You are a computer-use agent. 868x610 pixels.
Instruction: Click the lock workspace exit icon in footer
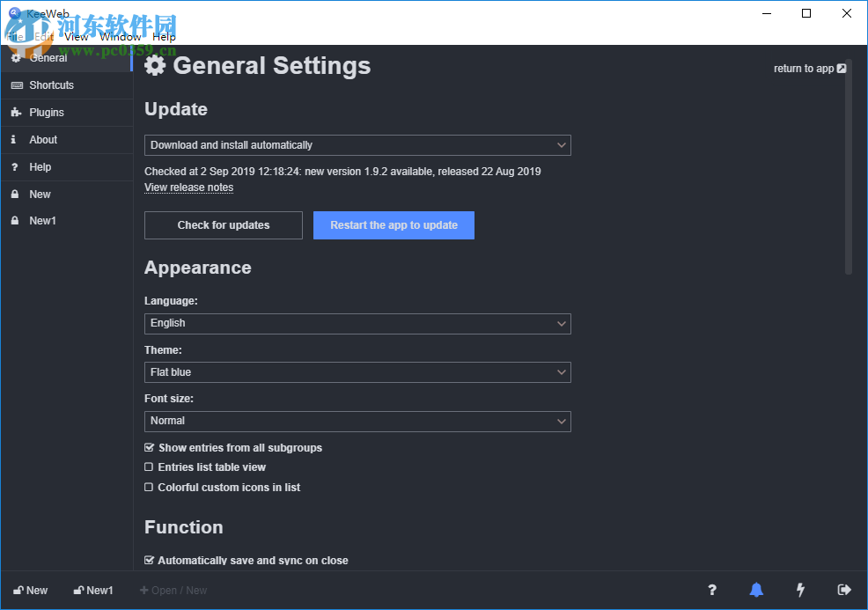[x=843, y=590]
